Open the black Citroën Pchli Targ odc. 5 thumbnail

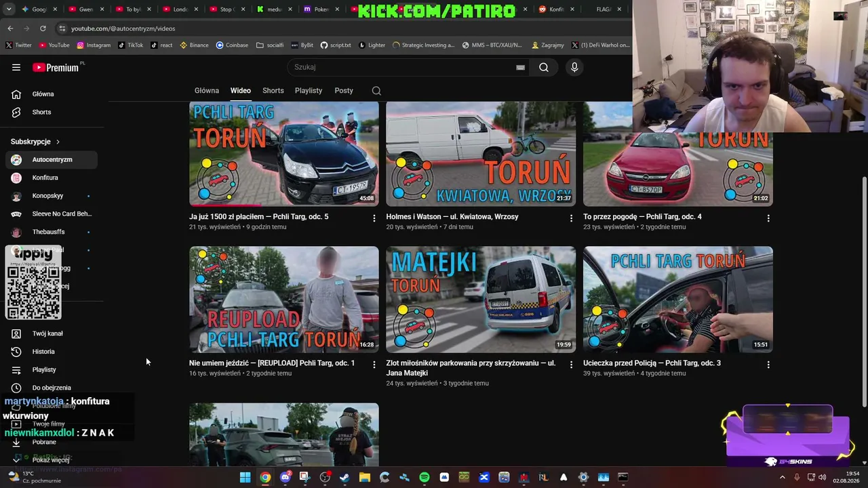(284, 154)
